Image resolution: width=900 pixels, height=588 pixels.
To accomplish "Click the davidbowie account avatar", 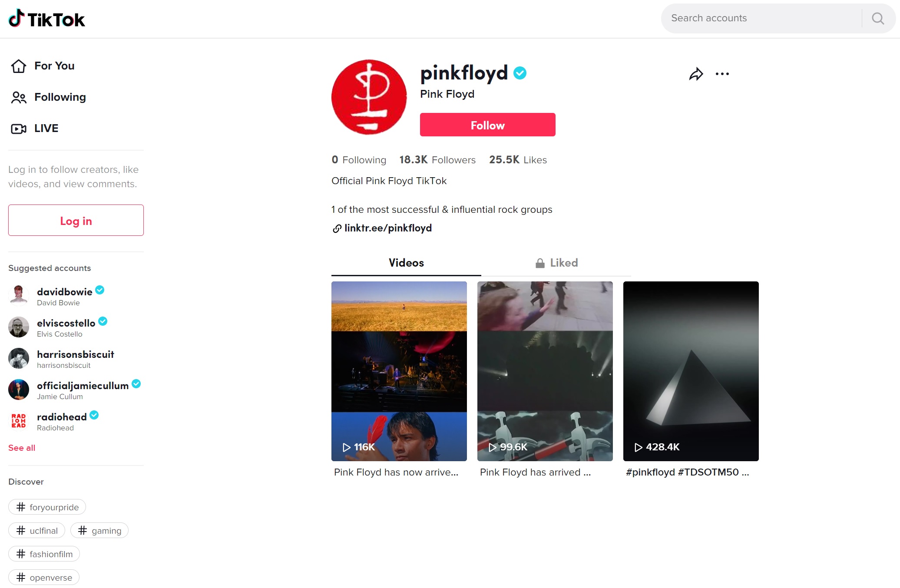I will tap(19, 296).
